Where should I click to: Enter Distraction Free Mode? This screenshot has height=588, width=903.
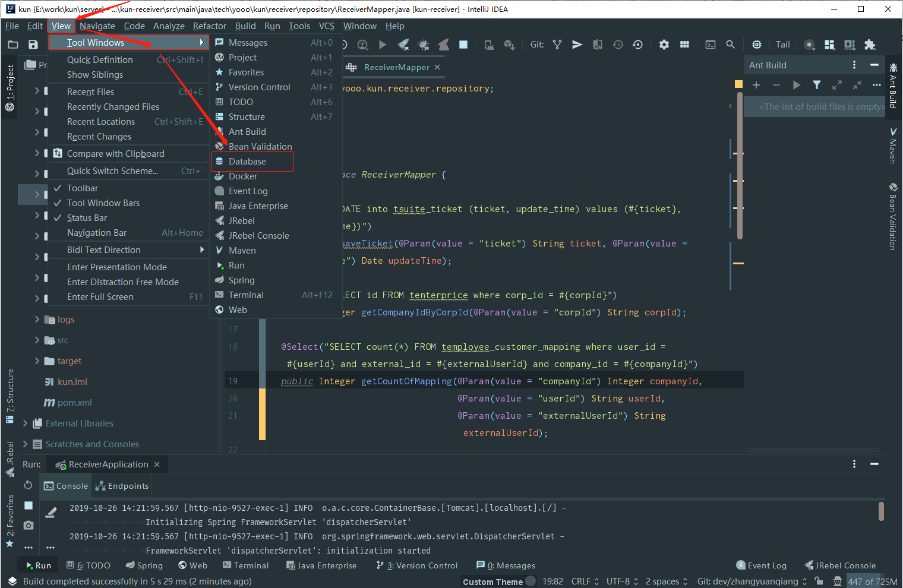129,282
